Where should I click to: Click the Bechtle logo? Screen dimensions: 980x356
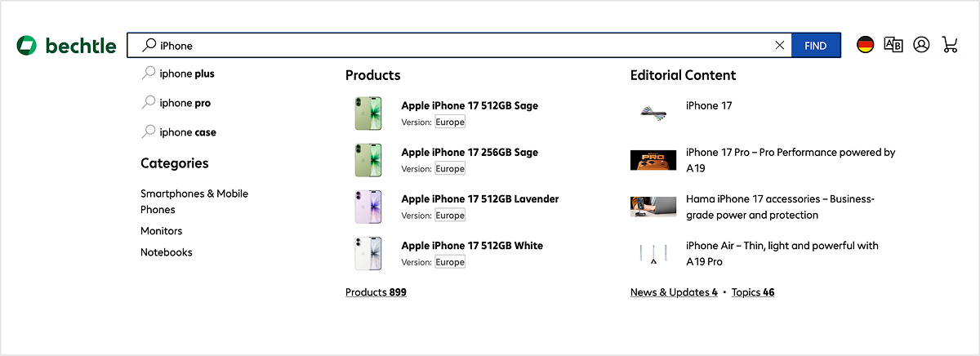coord(66,46)
